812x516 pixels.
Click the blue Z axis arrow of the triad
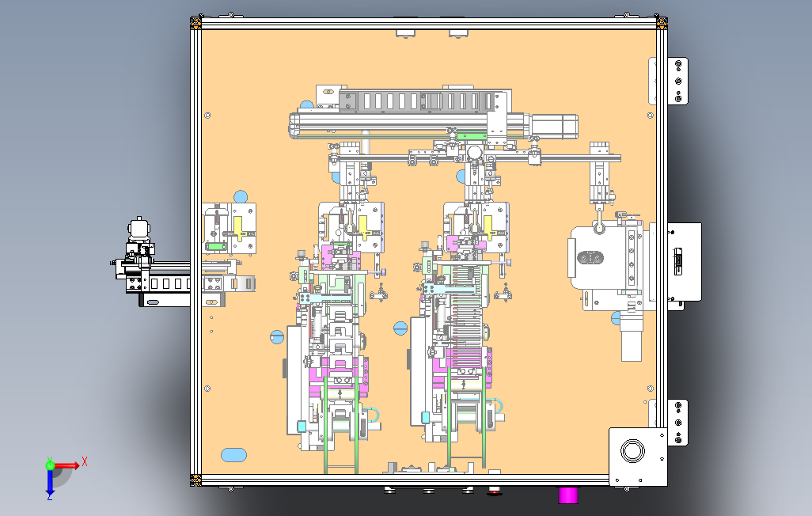coord(50,483)
